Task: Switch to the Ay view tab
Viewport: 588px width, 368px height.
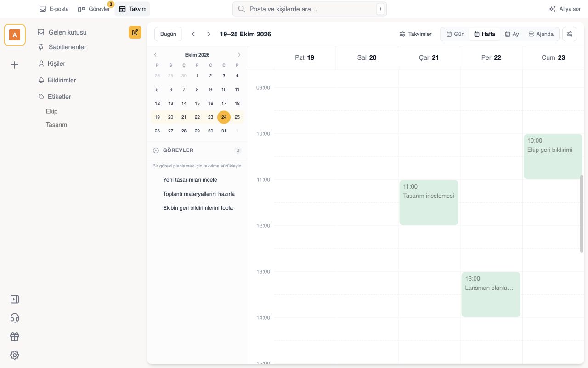Action: tap(512, 34)
